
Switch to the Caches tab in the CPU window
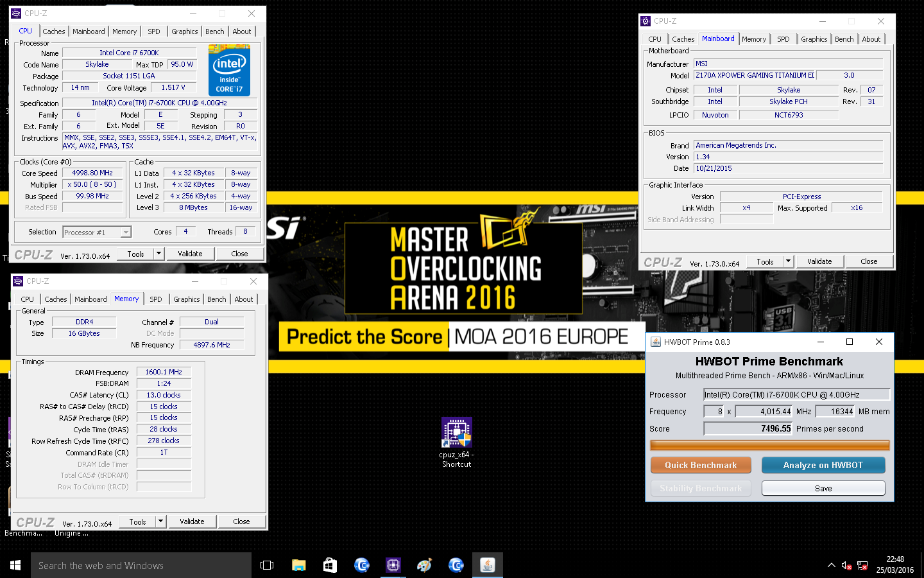[x=54, y=31]
